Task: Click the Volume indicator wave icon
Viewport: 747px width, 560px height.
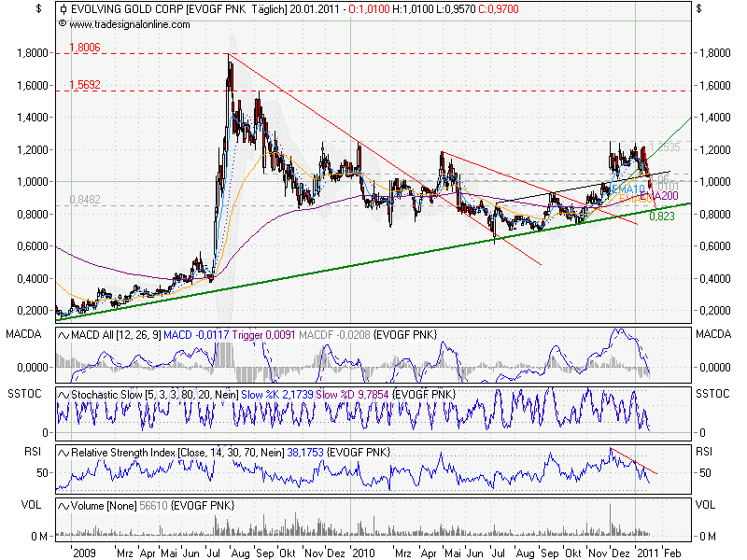Action: pyautogui.click(x=63, y=506)
